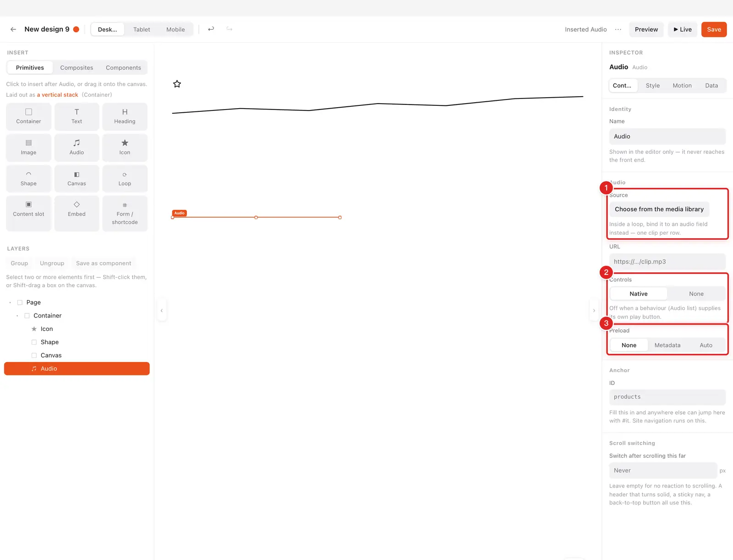Set Controls to None
733x560 pixels.
[x=696, y=294]
